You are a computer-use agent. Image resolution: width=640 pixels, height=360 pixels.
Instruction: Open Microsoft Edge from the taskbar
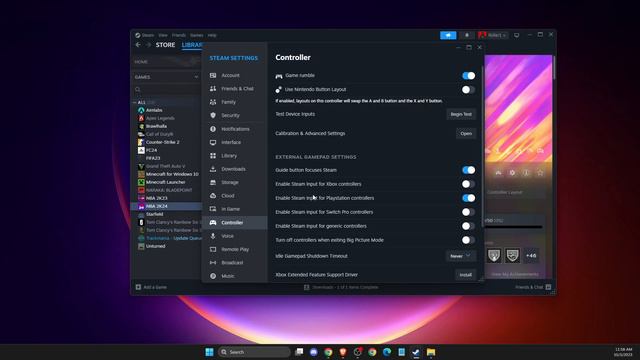(387, 352)
